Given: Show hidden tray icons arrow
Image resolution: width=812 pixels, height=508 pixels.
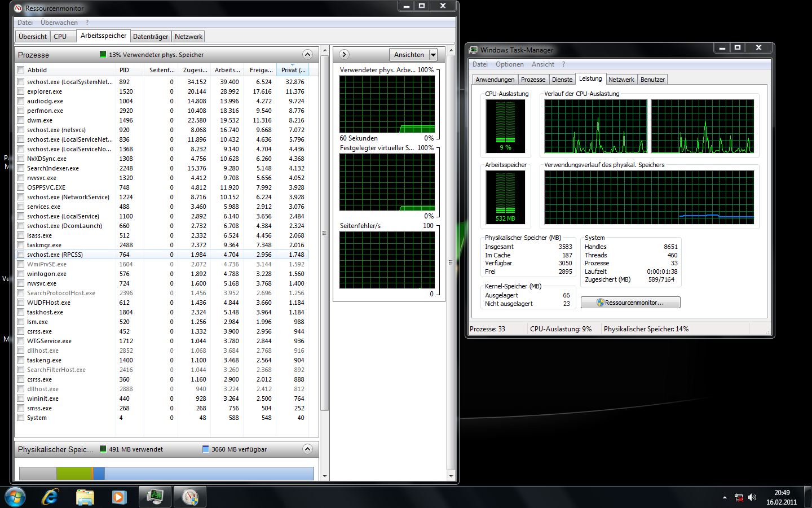Looking at the screenshot, I should coord(725,498).
